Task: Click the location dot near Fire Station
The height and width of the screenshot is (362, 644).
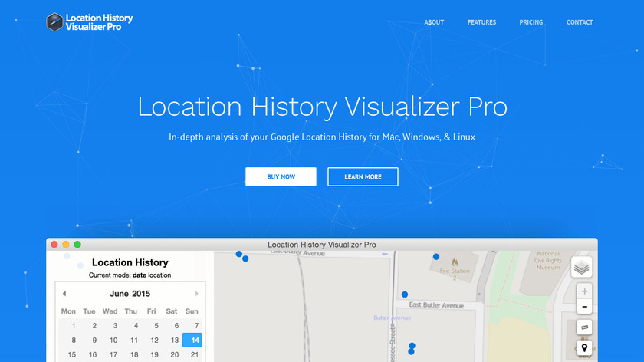Action: pyautogui.click(x=436, y=257)
